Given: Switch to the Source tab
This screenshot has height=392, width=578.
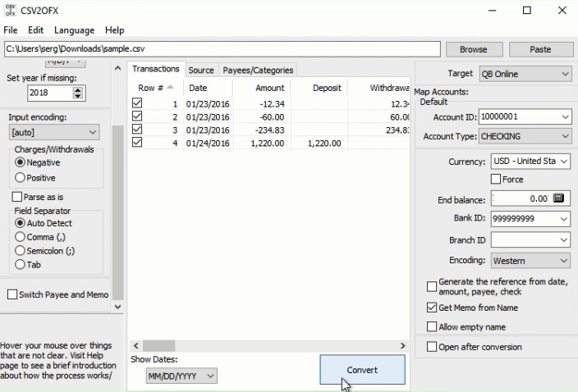Looking at the screenshot, I should pos(201,70).
